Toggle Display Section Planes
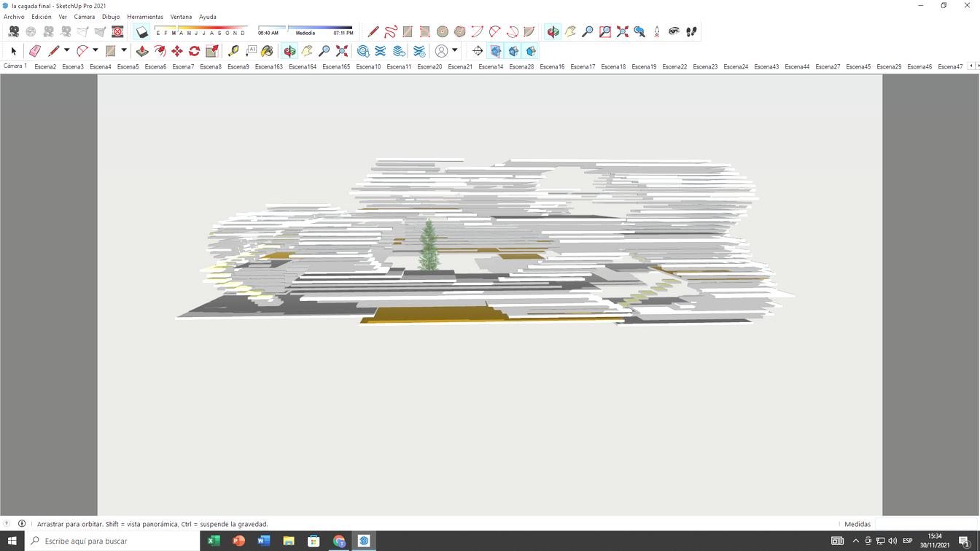The height and width of the screenshot is (551, 980). tap(496, 51)
